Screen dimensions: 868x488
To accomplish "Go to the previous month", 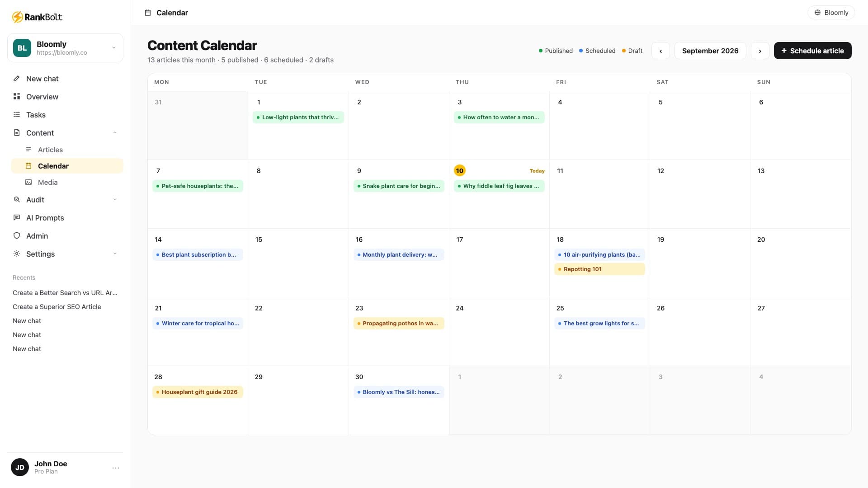I will click(x=660, y=51).
